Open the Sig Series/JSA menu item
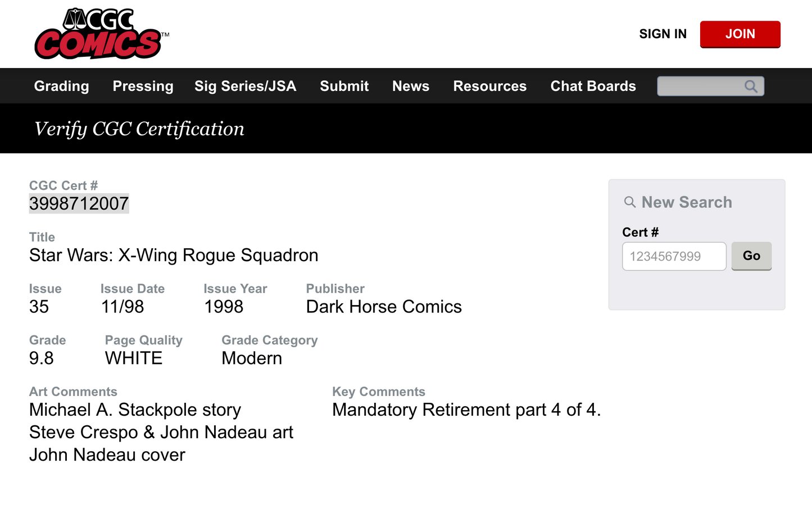Viewport: 812px width, 532px height. (x=245, y=86)
